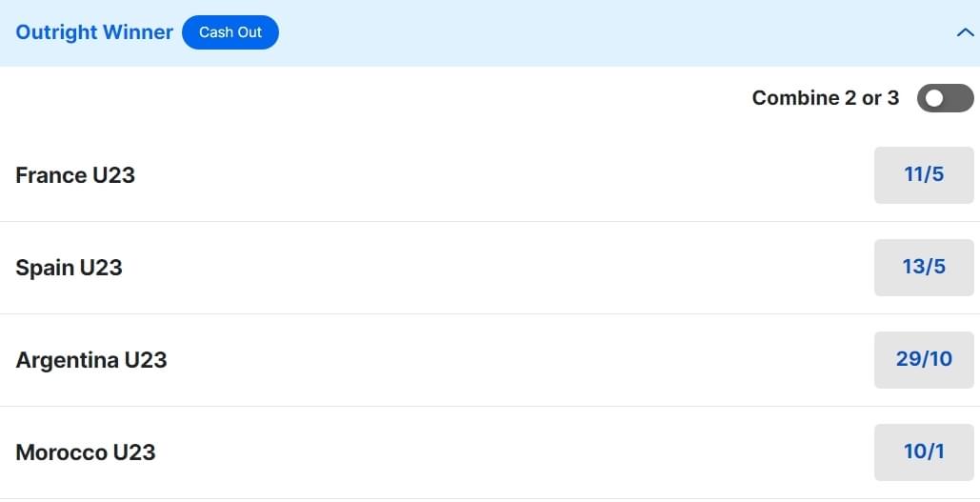Enable combining 2 or 3 selections
The width and height of the screenshot is (980, 502).
tap(945, 98)
